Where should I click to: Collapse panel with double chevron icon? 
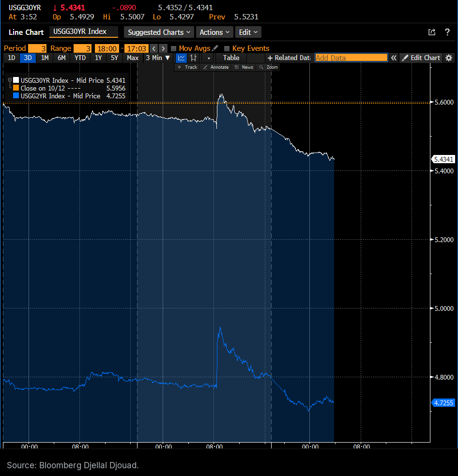click(x=393, y=58)
